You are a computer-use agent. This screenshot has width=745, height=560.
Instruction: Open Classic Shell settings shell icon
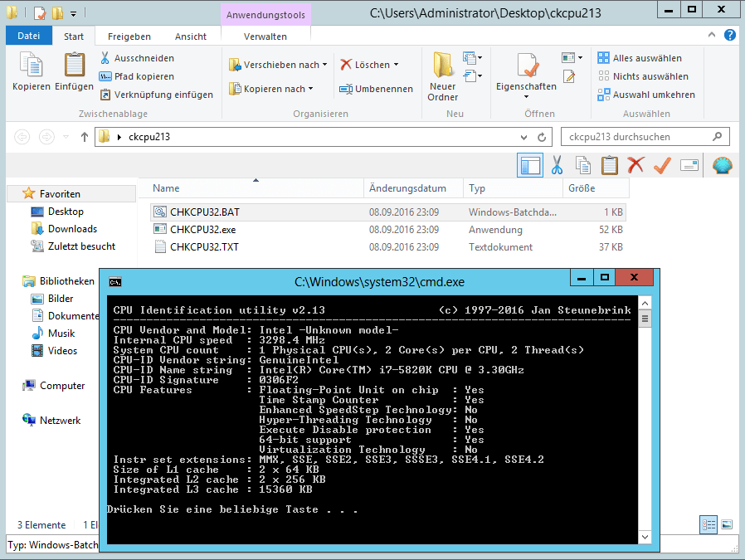point(723,166)
